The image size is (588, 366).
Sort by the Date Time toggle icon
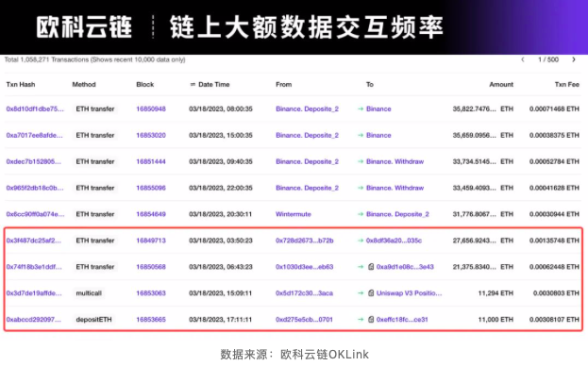pos(193,84)
